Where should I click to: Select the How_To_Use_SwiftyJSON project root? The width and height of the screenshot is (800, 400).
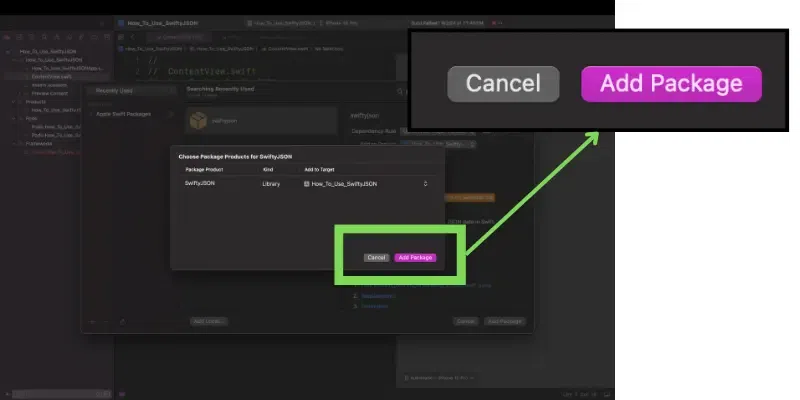(48, 52)
